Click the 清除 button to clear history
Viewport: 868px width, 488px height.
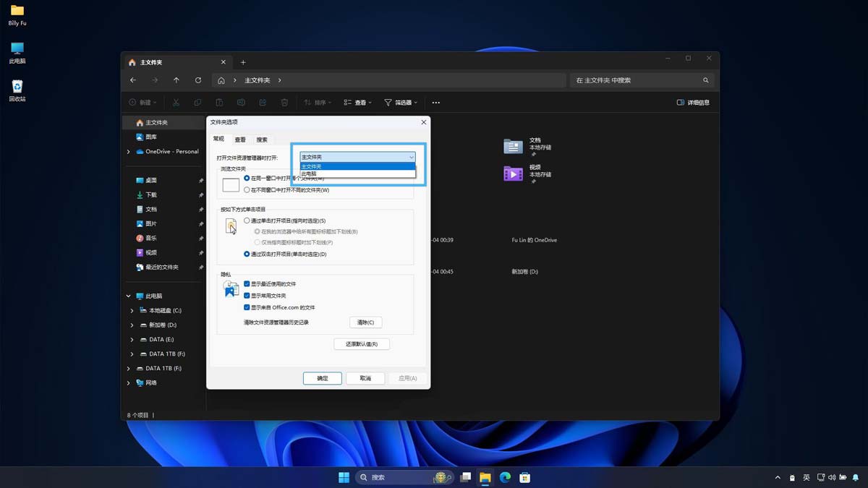coord(366,322)
